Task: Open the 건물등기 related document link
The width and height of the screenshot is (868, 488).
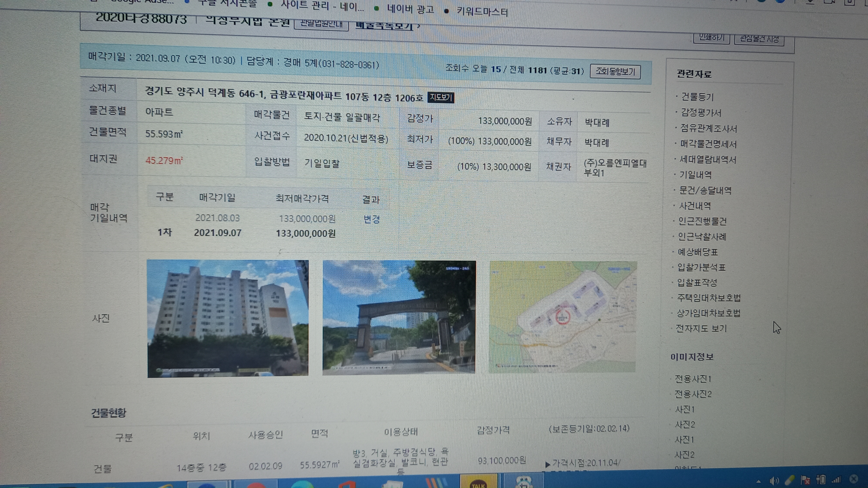Action: point(697,97)
